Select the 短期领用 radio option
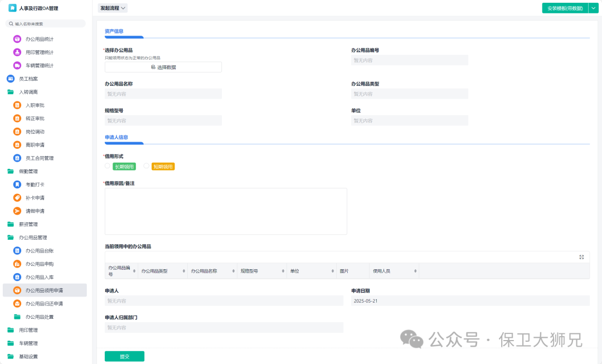The image size is (602, 364). tap(146, 166)
